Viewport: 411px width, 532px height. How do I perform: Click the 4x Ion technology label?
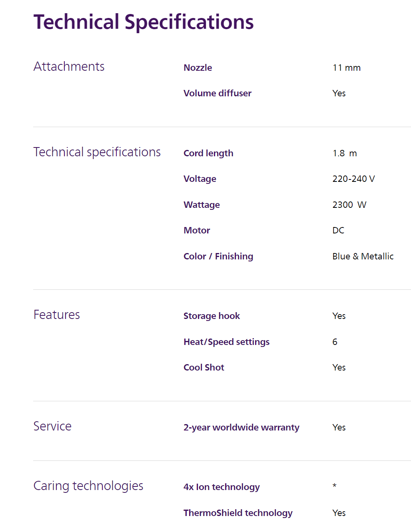(221, 487)
